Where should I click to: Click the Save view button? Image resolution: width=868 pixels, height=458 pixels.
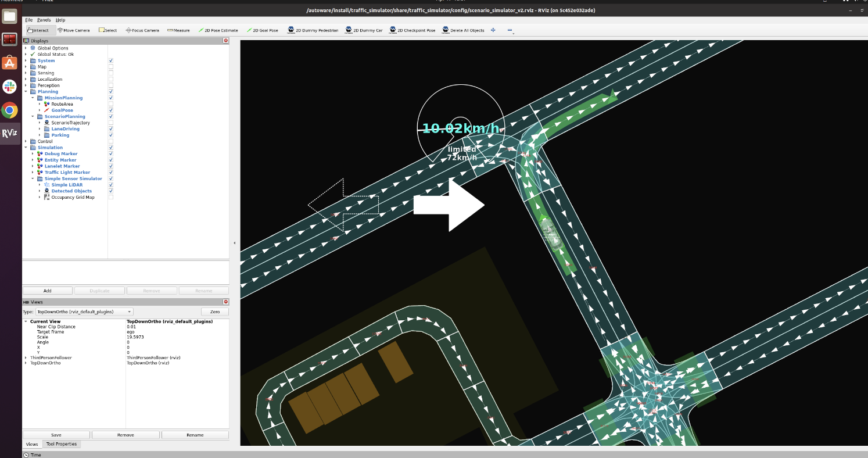pyautogui.click(x=56, y=435)
